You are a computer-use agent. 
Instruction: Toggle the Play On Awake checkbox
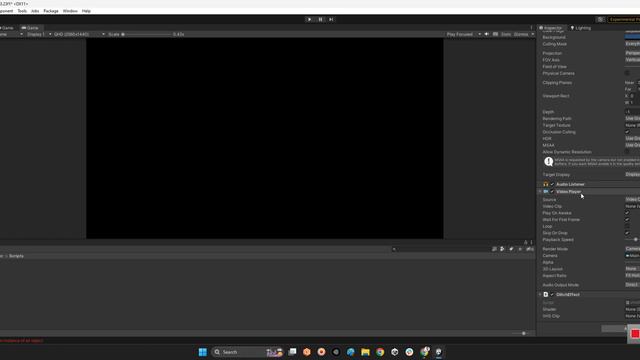click(x=627, y=213)
